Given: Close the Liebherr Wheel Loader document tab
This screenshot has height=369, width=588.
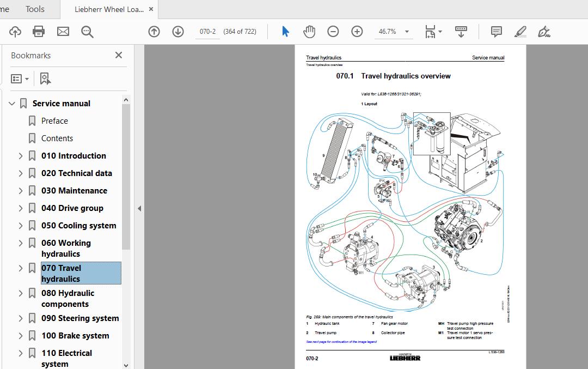Looking at the screenshot, I should coord(151,9).
